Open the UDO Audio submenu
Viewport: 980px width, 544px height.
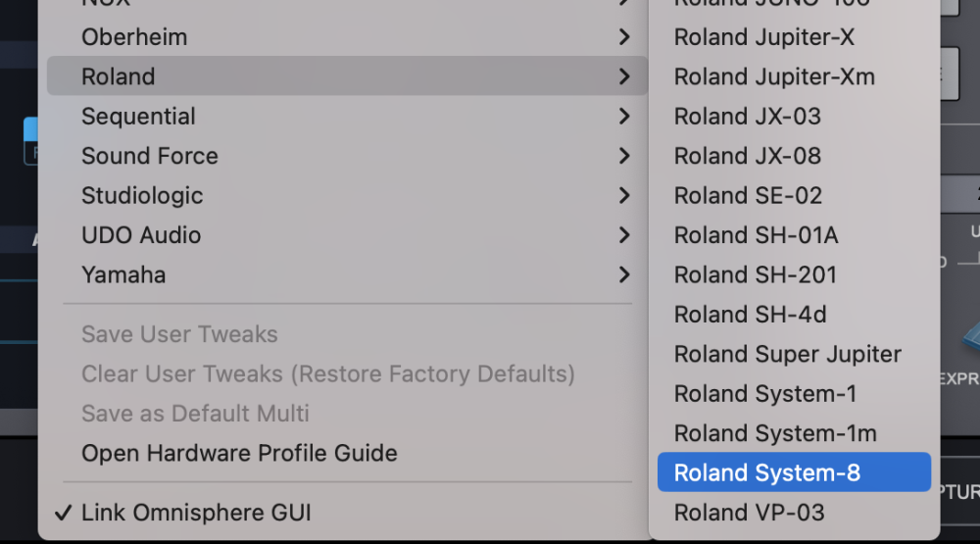[141, 235]
